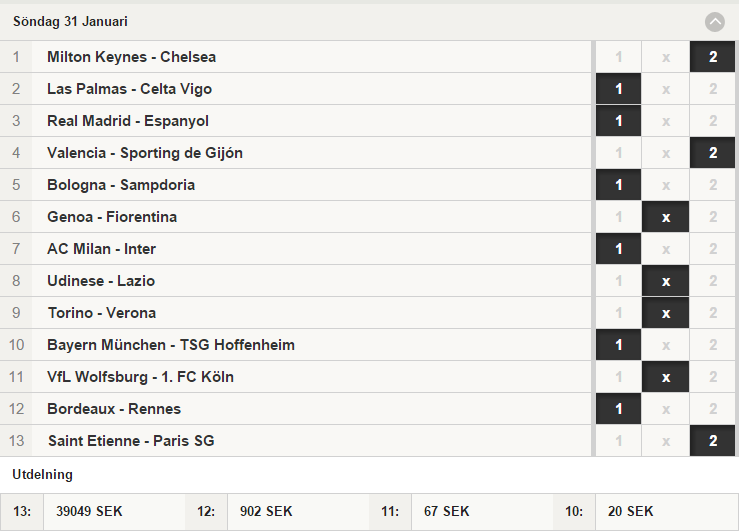Open match AC Milan - Inter
This screenshot has width=739, height=532.
pos(101,249)
